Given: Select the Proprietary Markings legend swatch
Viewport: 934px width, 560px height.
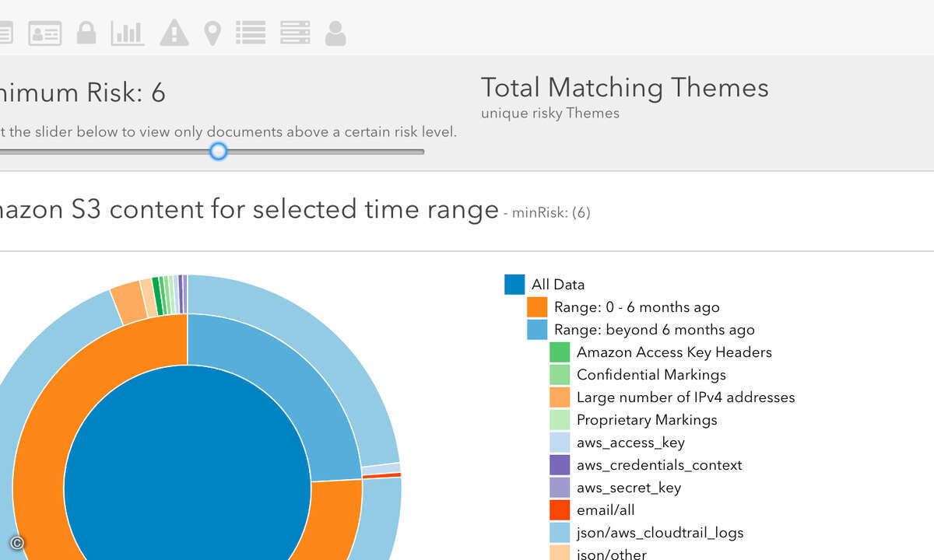Looking at the screenshot, I should (x=560, y=420).
